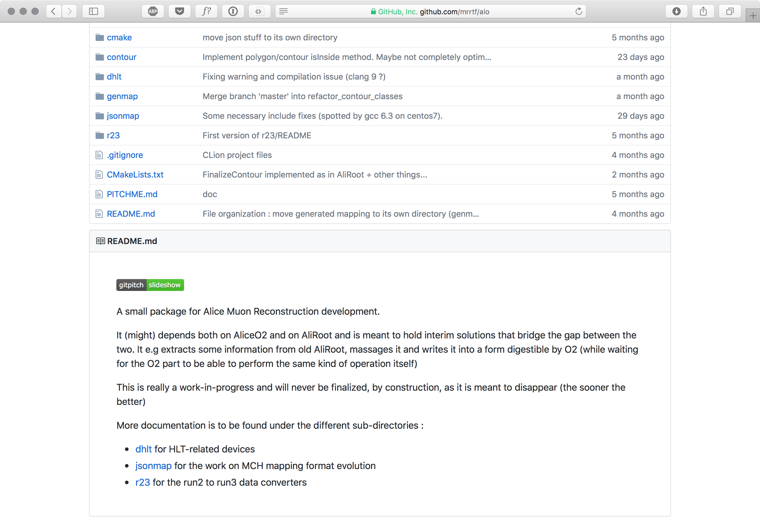Click the Share icon in toolbar
Image resolution: width=760 pixels, height=532 pixels.
click(x=703, y=12)
